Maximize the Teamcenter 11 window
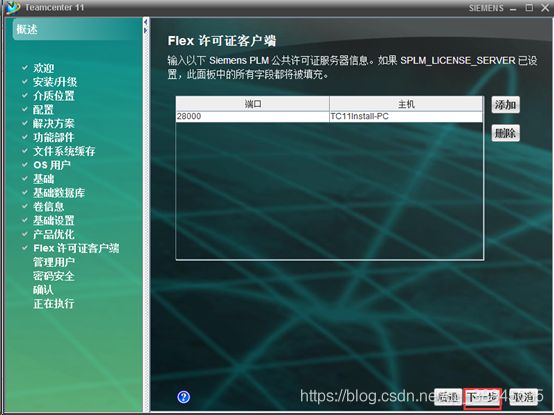Image resolution: width=554 pixels, height=415 pixels. (529, 7)
